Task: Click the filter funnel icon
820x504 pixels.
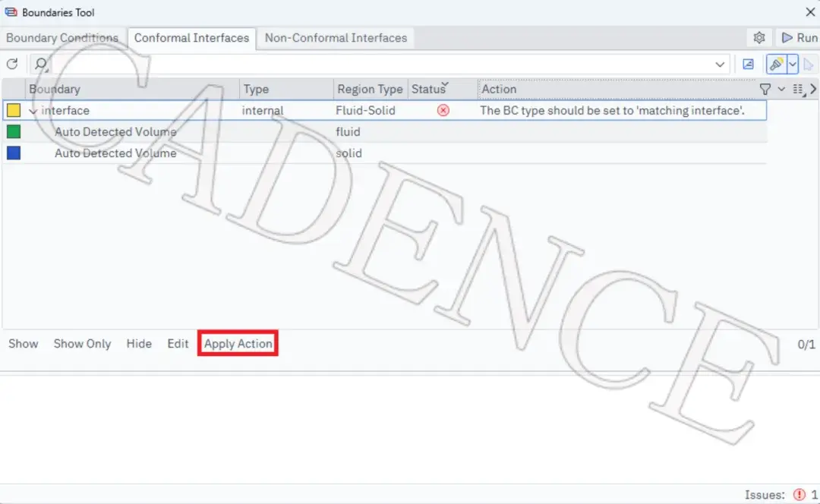Action: coord(765,90)
